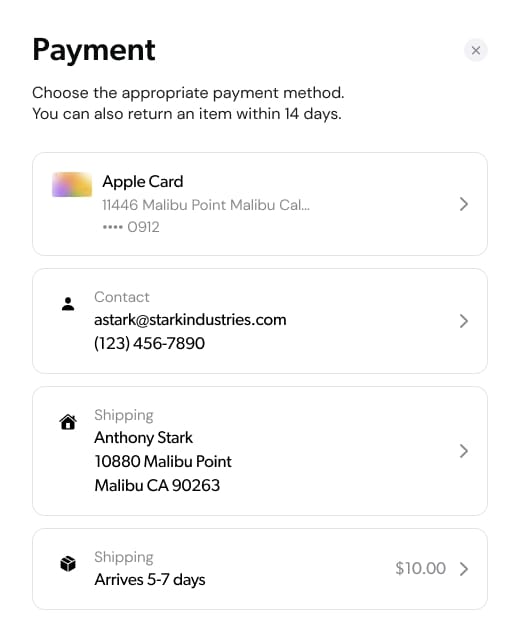Click the phone number (123) 456-7890
The width and height of the screenshot is (520, 642).
pyautogui.click(x=149, y=343)
